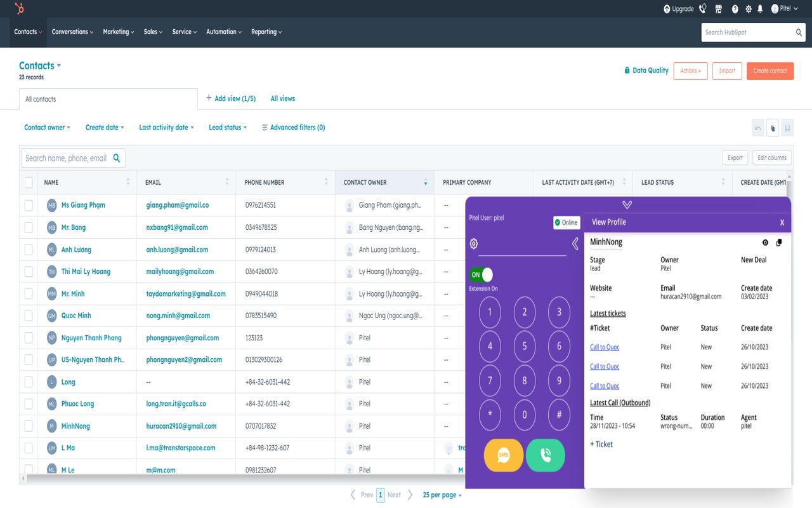Image resolution: width=812 pixels, height=508 pixels.
Task: Open the Actions dropdown button
Action: tap(690, 70)
